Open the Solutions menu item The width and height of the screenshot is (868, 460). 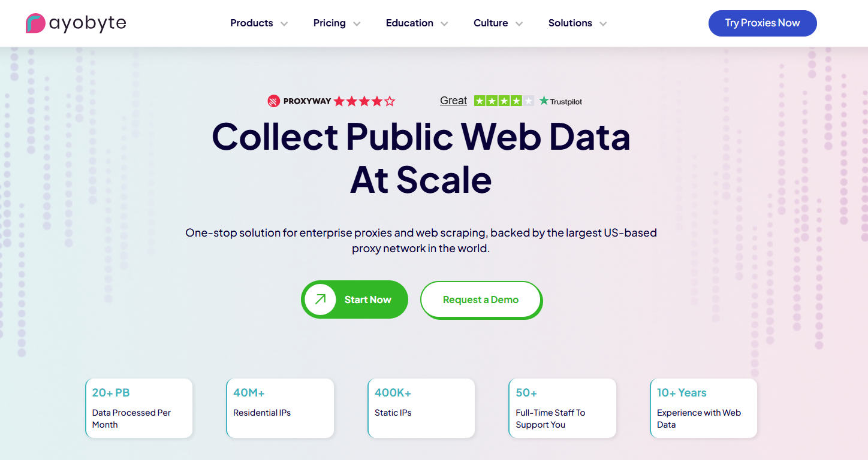point(570,23)
